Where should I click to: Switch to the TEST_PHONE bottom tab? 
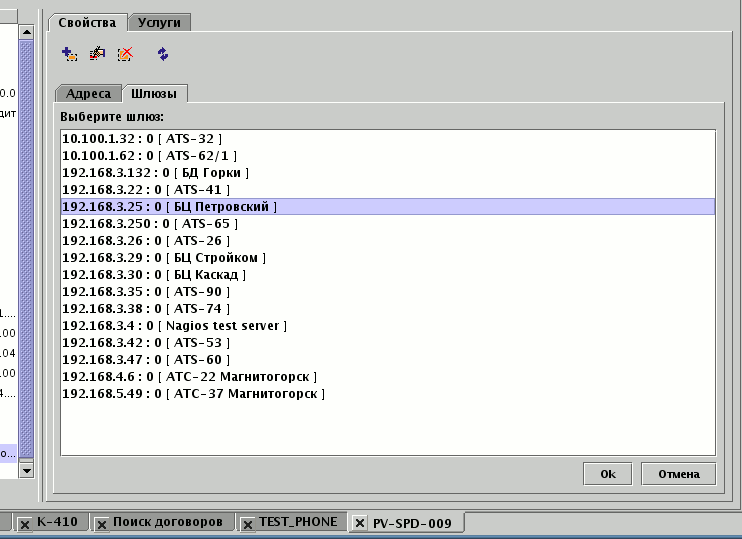[x=298, y=522]
